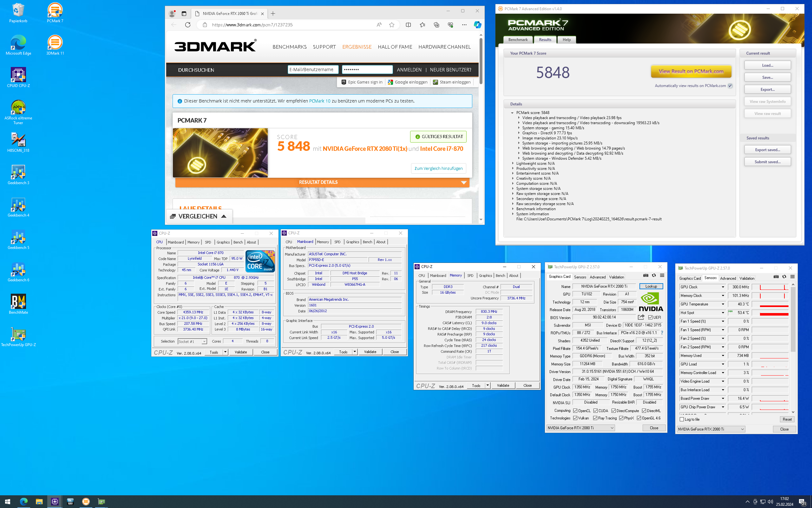Toggle the OpenCL checkbox in GPU-Z
812x508 pixels.
pos(575,411)
